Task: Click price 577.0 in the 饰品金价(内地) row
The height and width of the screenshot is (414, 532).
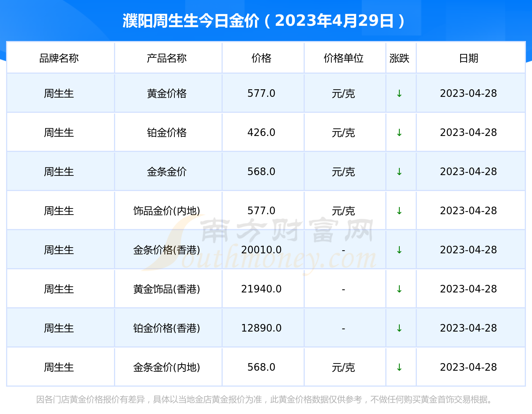Action: (261, 211)
